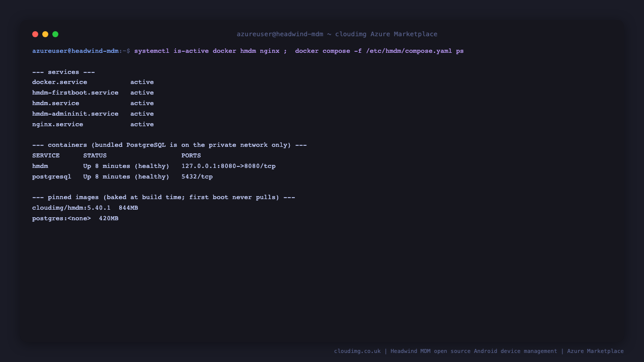Click the '--- pinned images' heading line
Screen dimensions: 644x362
[x=164, y=198]
